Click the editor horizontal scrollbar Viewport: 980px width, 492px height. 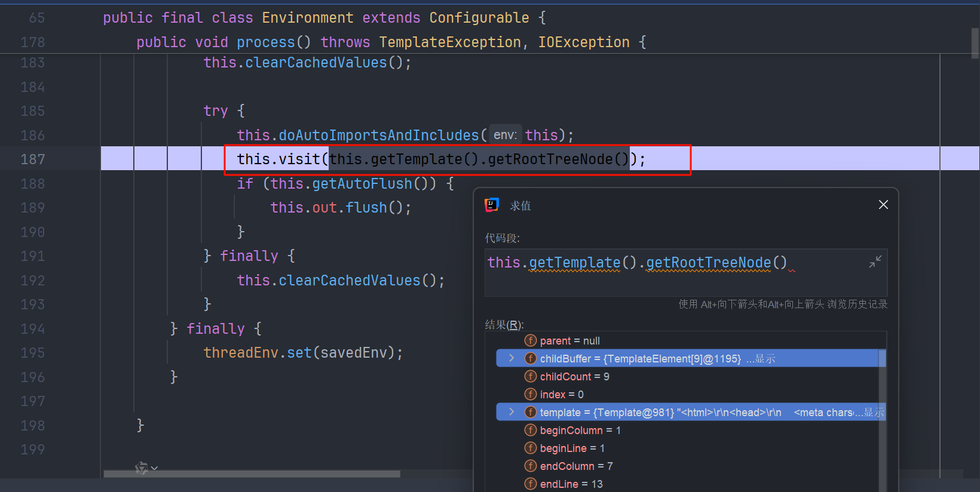pos(252,474)
